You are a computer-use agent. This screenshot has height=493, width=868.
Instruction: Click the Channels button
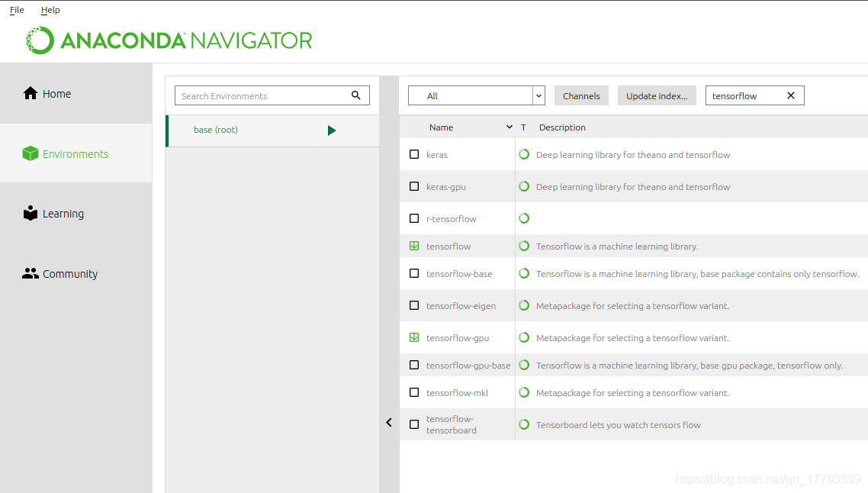click(x=581, y=96)
